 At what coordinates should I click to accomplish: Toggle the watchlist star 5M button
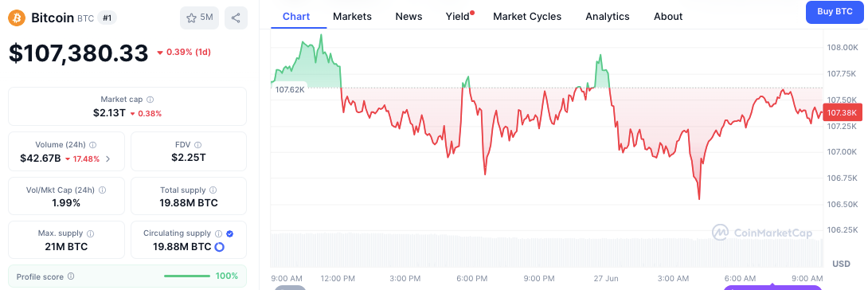pos(199,18)
